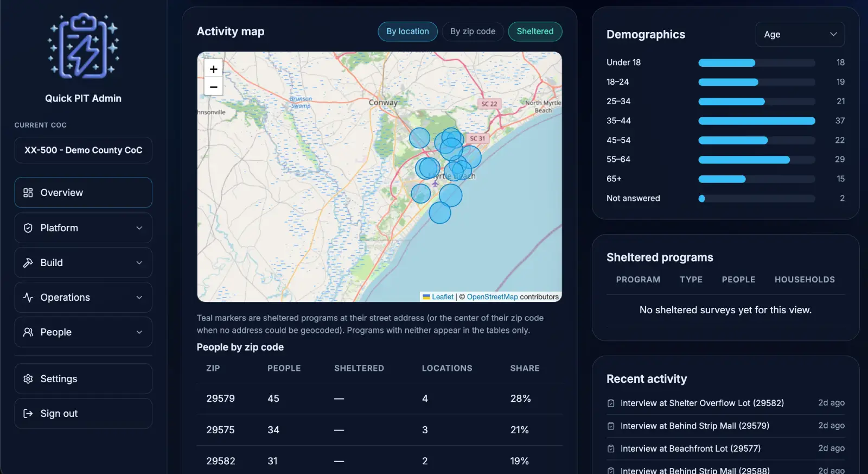Click the PEOPLE column header in zip table
The image size is (868, 474).
[284, 368]
